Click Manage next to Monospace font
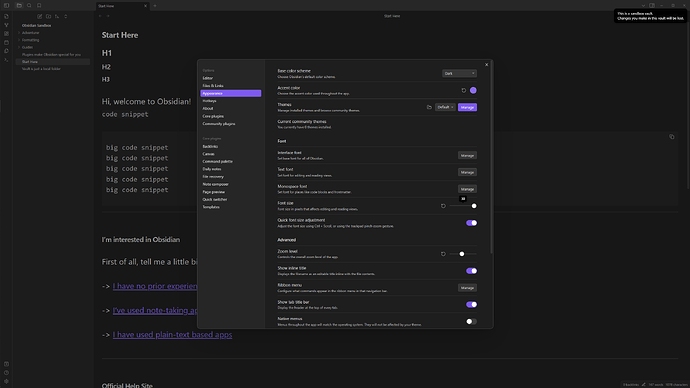 pos(467,189)
